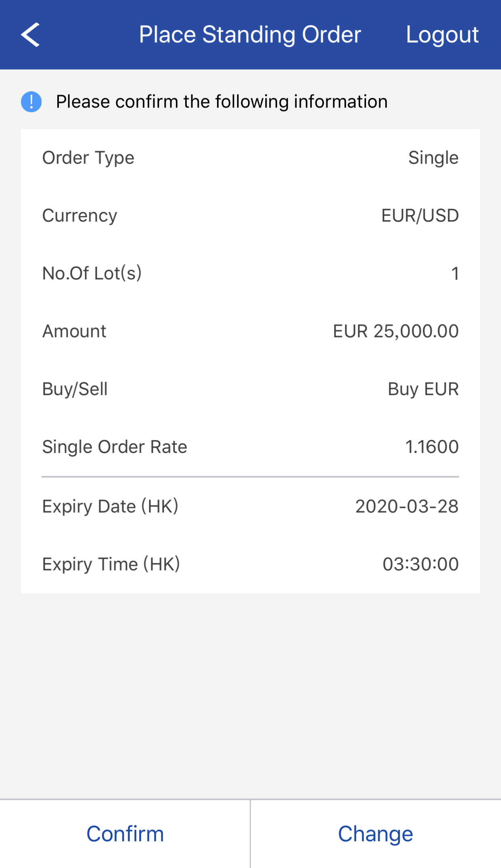Confirm the standing order
501x868 pixels.
(x=125, y=834)
